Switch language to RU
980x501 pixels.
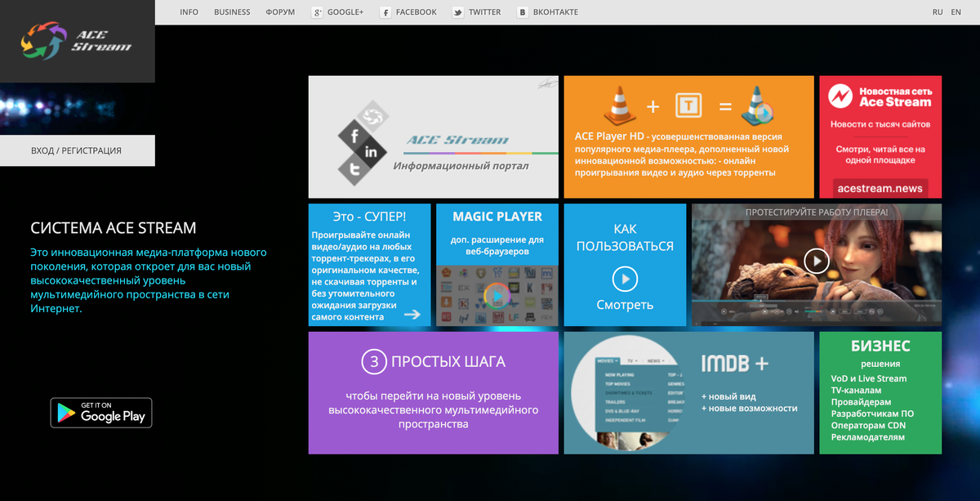(938, 12)
